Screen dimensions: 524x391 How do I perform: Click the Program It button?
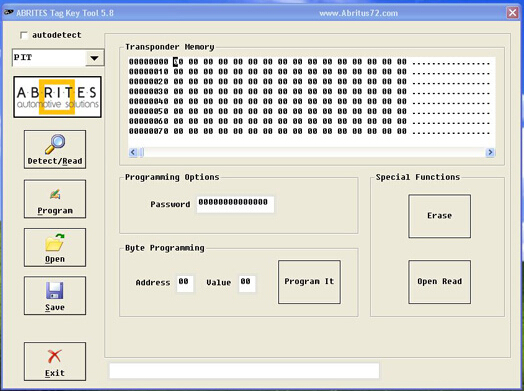click(309, 282)
